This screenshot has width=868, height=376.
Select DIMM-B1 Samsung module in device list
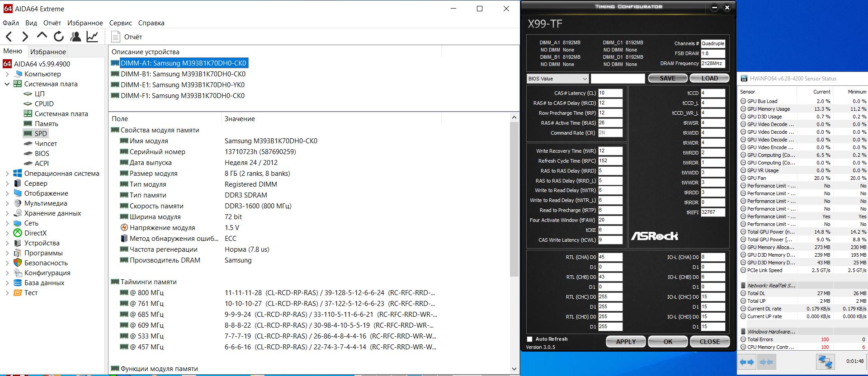point(183,74)
